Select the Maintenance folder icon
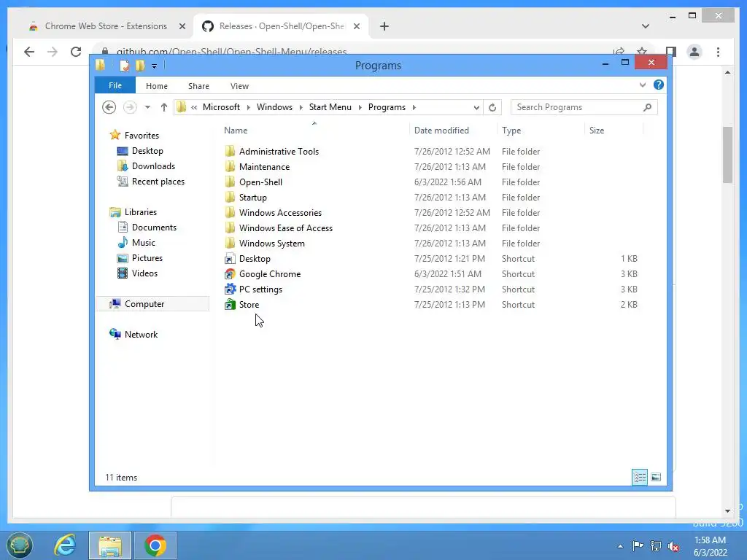 point(230,167)
